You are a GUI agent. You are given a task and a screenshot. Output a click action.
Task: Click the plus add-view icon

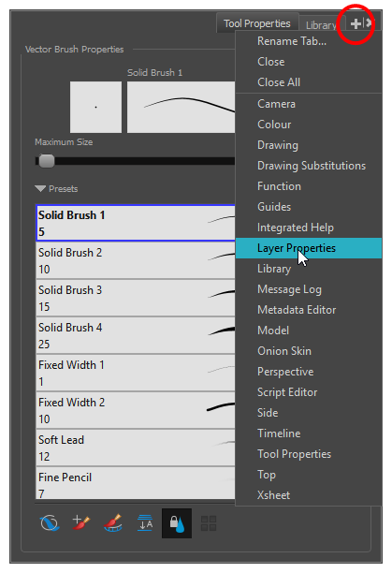(x=356, y=23)
